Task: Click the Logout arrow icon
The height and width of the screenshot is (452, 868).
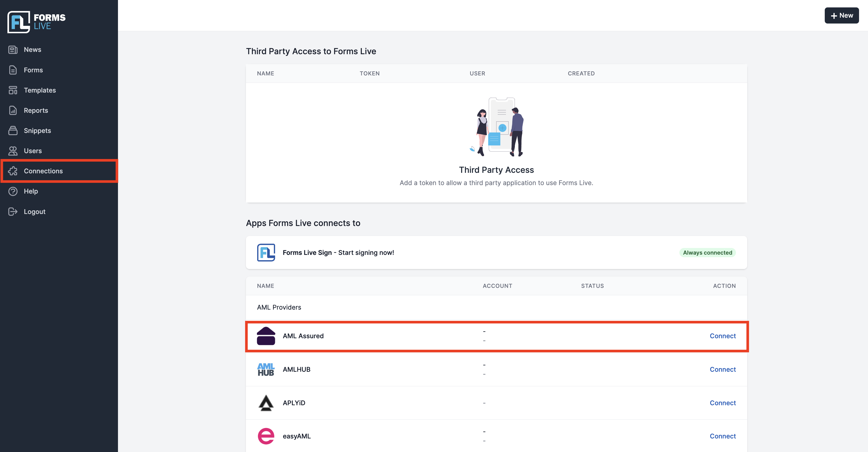Action: (x=13, y=211)
